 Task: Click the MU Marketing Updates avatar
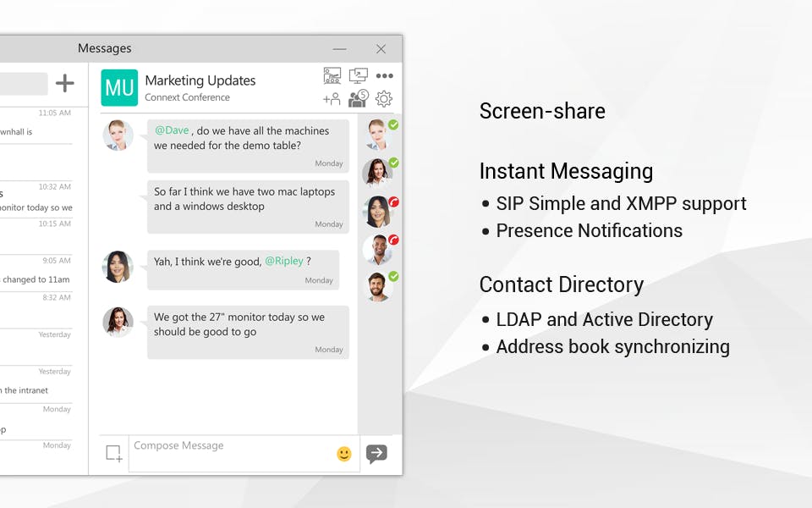119,87
